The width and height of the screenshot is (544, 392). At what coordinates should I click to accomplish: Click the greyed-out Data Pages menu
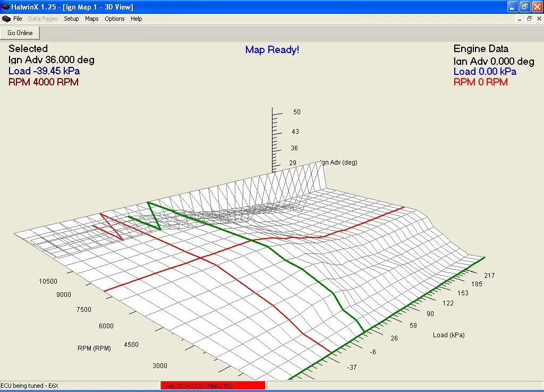42,19
